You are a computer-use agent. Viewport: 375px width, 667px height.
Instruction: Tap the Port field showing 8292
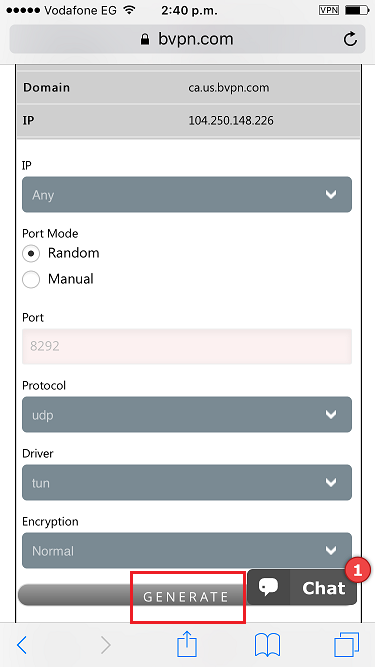tap(187, 346)
